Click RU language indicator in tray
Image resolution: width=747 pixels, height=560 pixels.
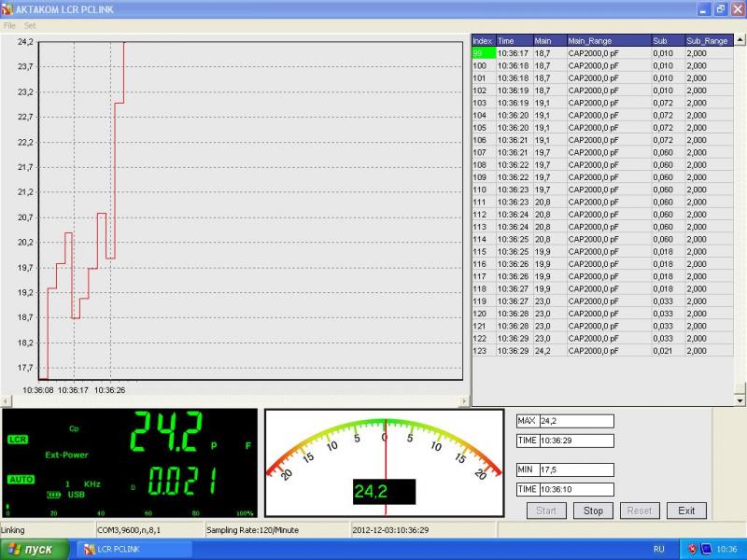(659, 549)
